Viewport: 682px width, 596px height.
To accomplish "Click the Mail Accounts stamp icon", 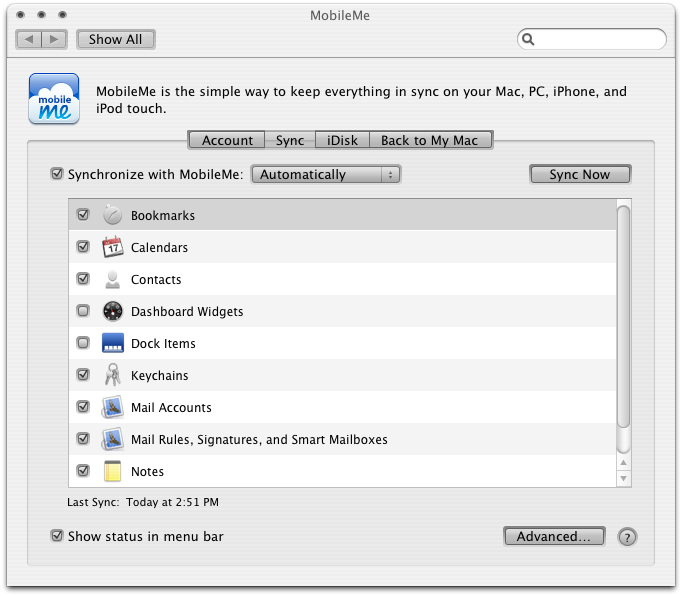I will (x=113, y=407).
